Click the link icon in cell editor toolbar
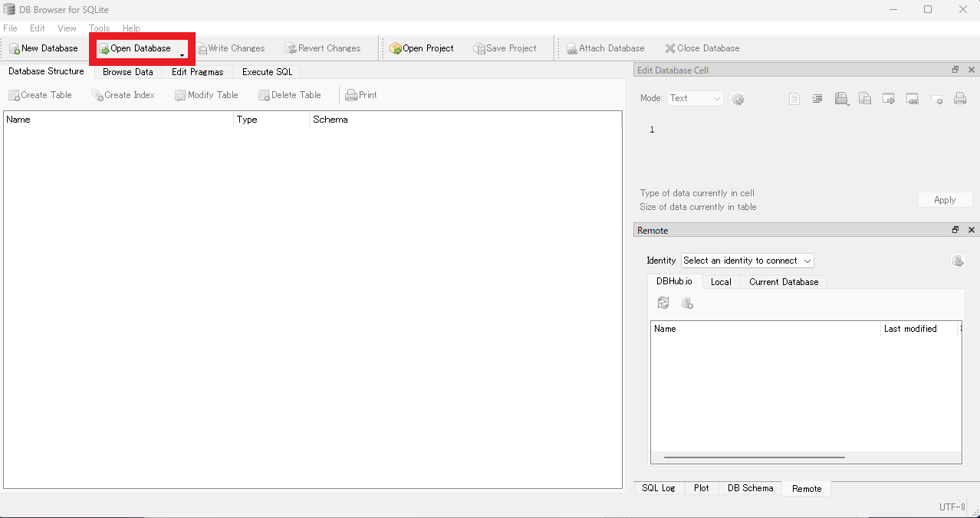This screenshot has width=980, height=518. point(913,99)
